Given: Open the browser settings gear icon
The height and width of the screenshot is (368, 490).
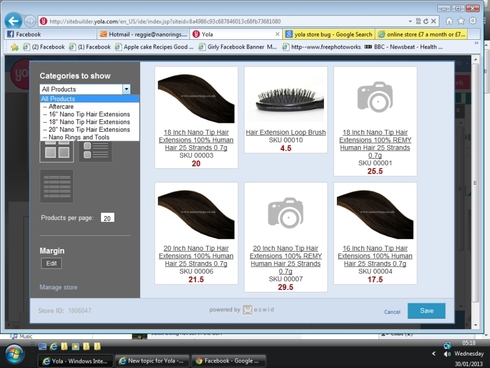Looking at the screenshot, I should click(x=473, y=21).
